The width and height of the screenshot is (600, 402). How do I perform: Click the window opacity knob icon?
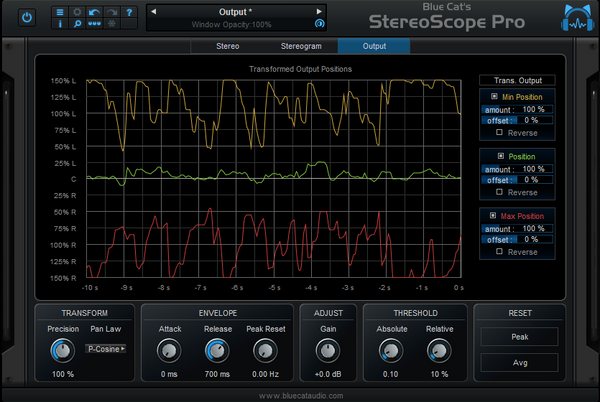[x=320, y=23]
